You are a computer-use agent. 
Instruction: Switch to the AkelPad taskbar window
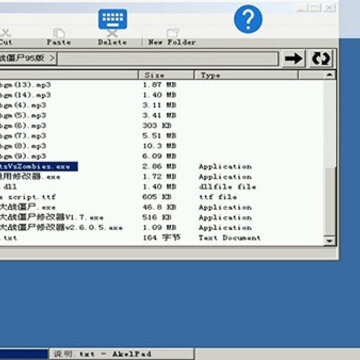pyautogui.click(x=122, y=354)
